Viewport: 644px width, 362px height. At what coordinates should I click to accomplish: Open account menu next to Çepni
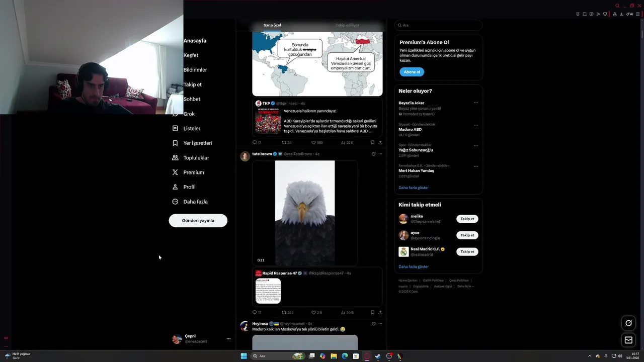tap(228, 339)
